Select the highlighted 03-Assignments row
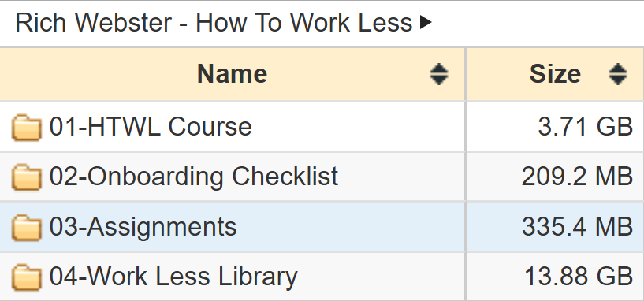 (322, 227)
